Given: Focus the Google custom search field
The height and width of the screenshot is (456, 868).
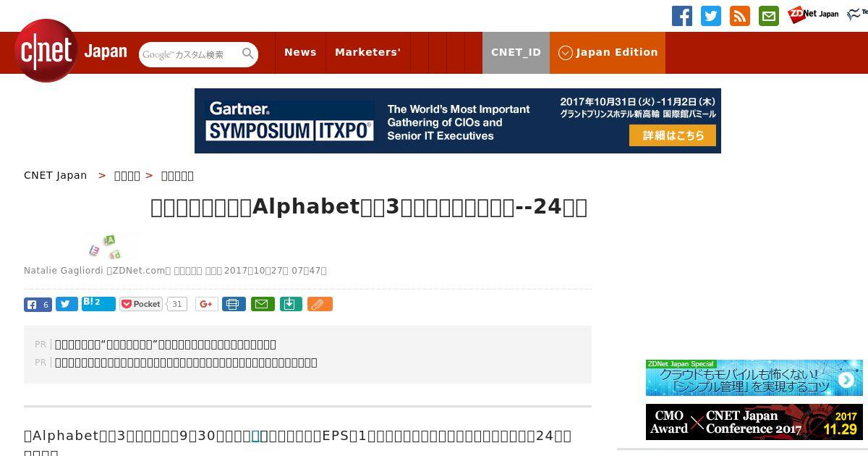Looking at the screenshot, I should [190, 54].
